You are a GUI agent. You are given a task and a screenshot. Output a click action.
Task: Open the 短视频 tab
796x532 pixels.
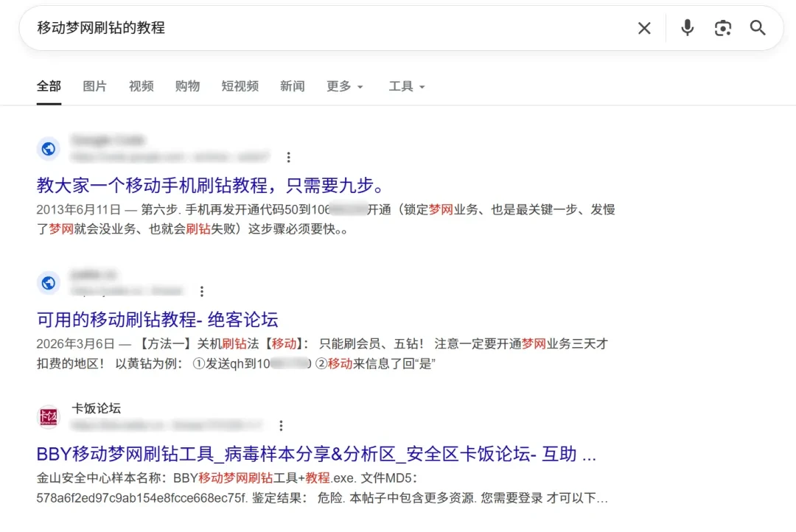pos(240,86)
